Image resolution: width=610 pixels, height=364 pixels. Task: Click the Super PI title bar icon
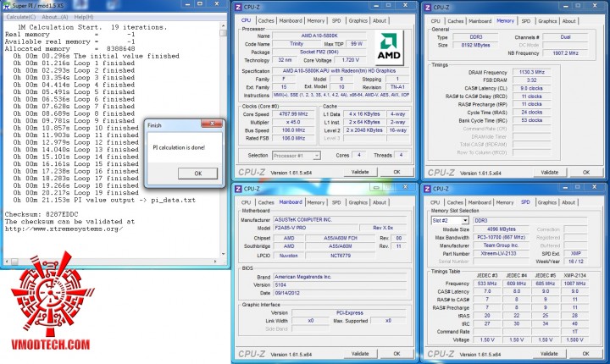pyautogui.click(x=7, y=5)
